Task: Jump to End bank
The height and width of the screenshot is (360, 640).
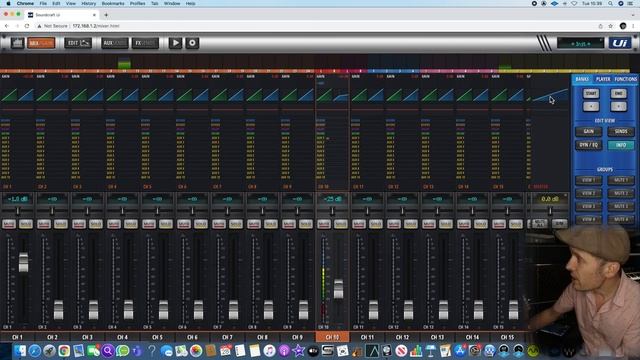Action: [618, 93]
